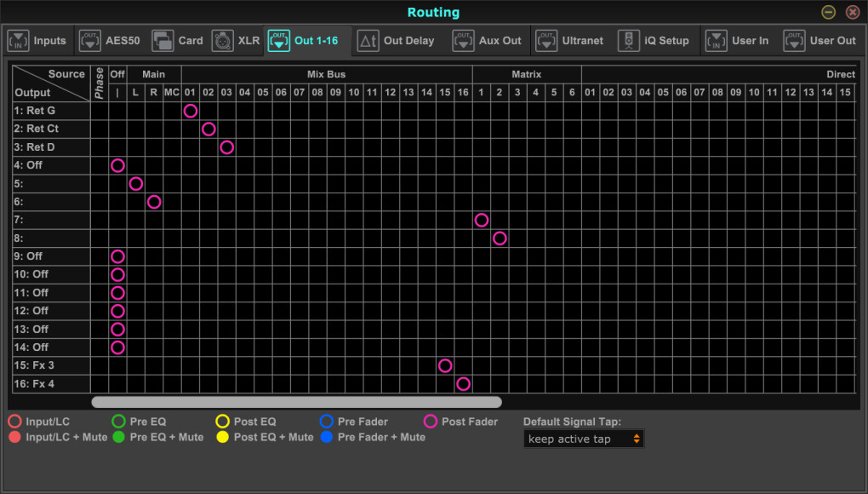
Task: Click the '3: Ret D' output row label
Action: click(51, 147)
